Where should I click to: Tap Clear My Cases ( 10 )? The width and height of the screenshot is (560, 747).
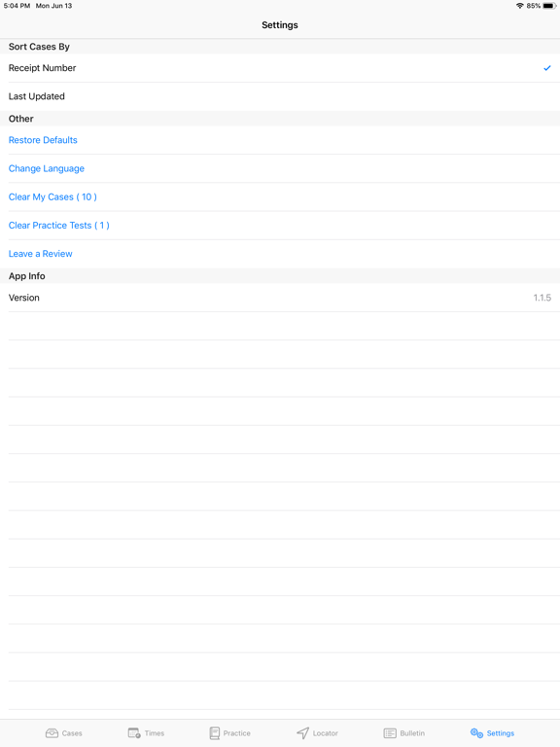coord(52,196)
